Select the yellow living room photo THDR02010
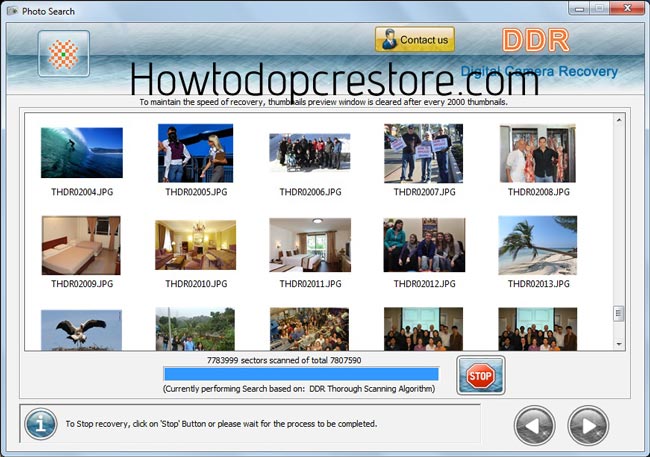The height and width of the screenshot is (457, 650). (x=195, y=245)
